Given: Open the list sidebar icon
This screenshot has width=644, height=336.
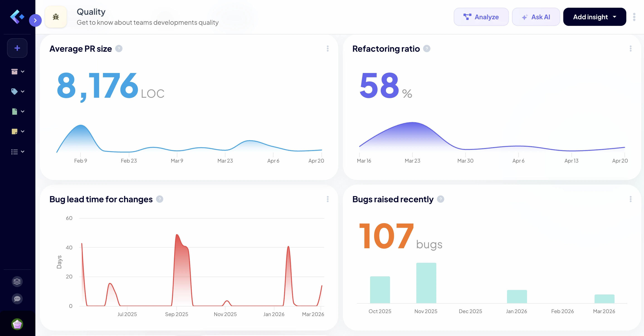Looking at the screenshot, I should tap(15, 152).
